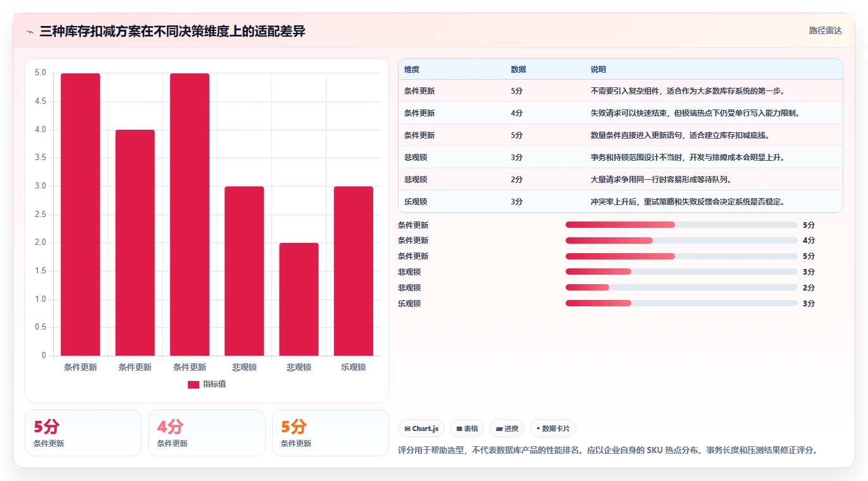Select row text 数量条件直接进入更新语句

coord(636,135)
